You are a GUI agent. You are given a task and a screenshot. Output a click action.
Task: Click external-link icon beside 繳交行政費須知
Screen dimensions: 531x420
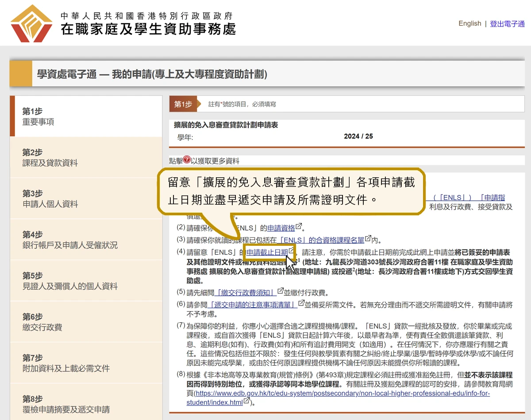[x=280, y=292]
